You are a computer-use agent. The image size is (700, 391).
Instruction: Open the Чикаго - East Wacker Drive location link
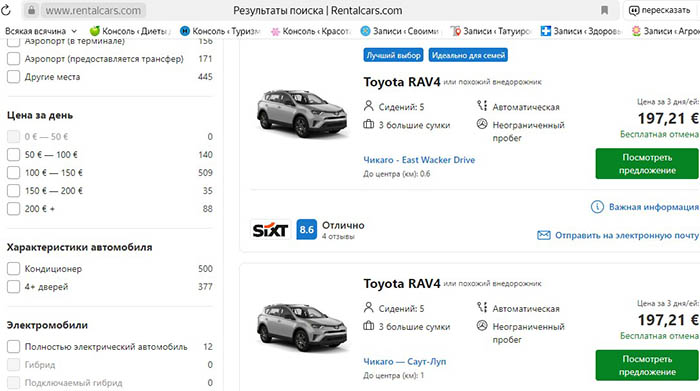click(419, 160)
